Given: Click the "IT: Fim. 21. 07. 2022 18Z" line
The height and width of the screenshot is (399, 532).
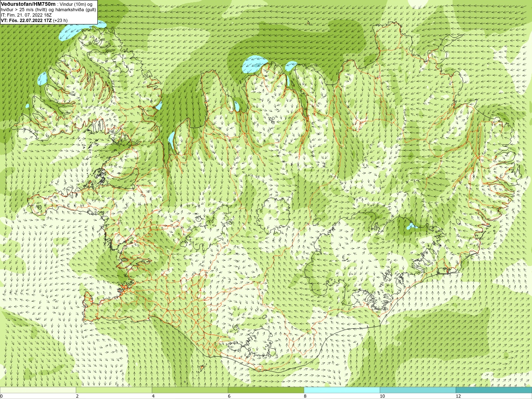Looking at the screenshot, I should pos(26,15).
